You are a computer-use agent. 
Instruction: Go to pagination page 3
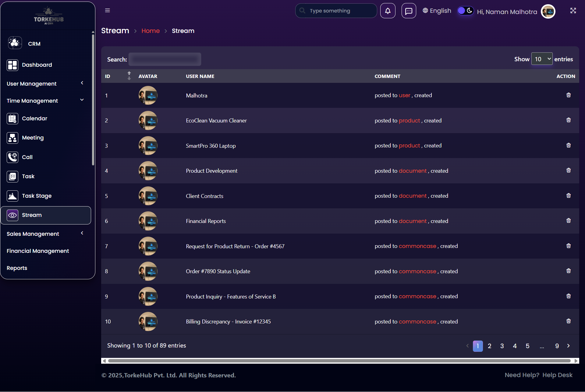[502, 346]
